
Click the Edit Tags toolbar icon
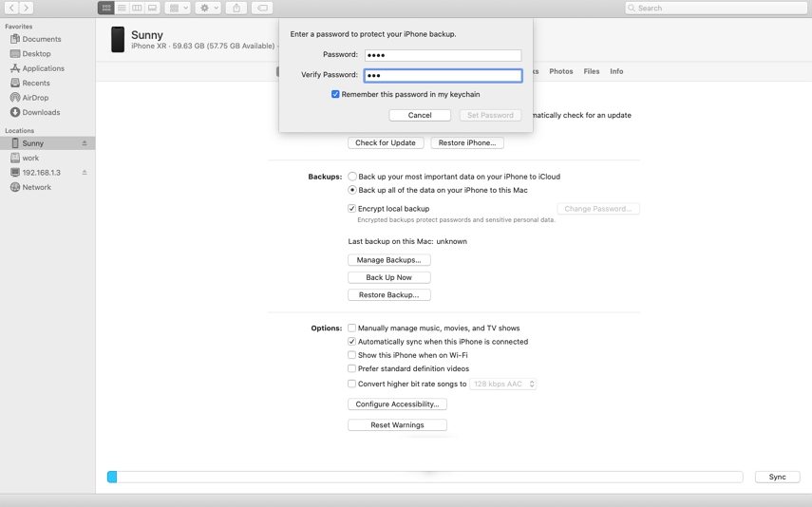tap(262, 8)
